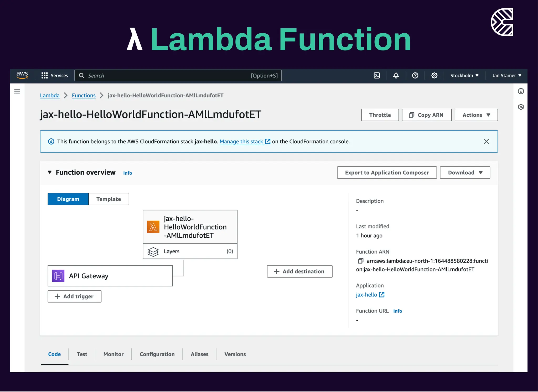Open the Services grid menu

[x=55, y=76]
